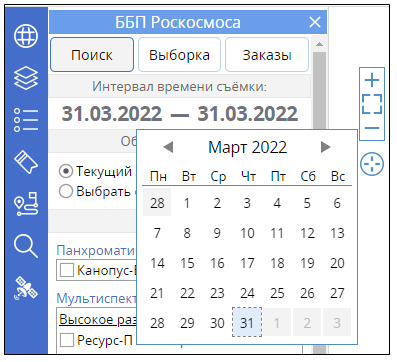Go to next month in calendar
The width and height of the screenshot is (397, 362).
click(325, 147)
